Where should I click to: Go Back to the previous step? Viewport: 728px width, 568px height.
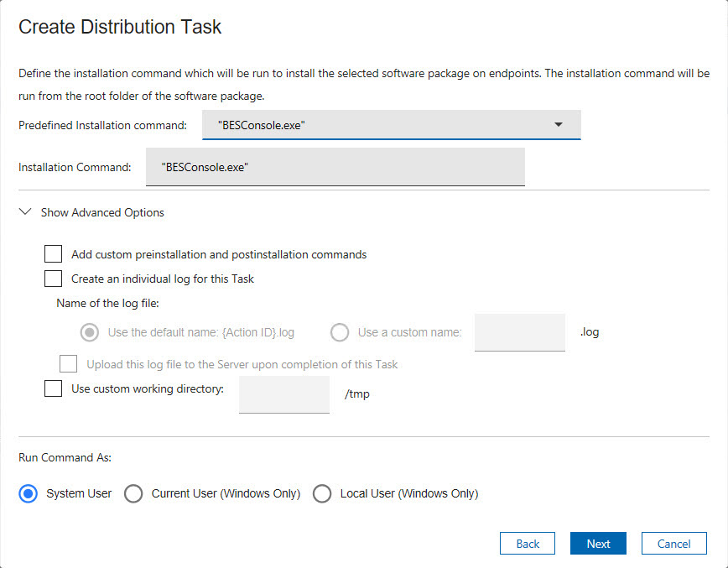[528, 544]
